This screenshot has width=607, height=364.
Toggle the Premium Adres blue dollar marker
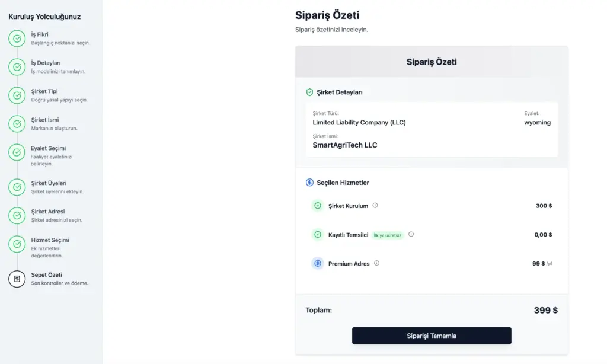click(x=318, y=263)
